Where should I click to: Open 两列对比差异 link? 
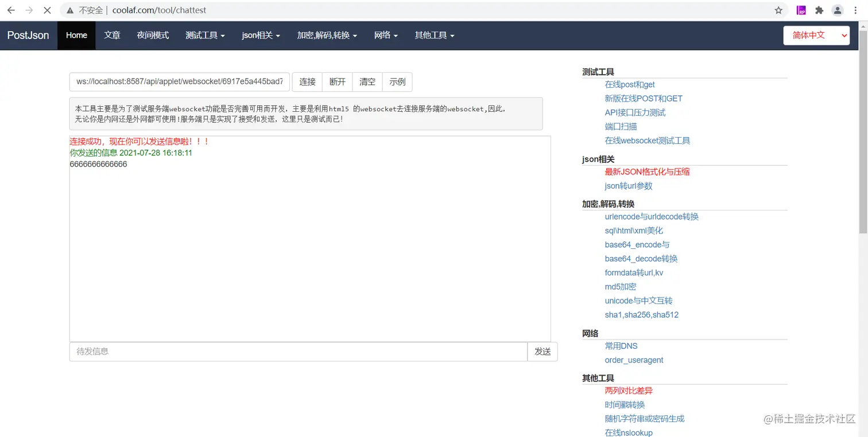(629, 391)
